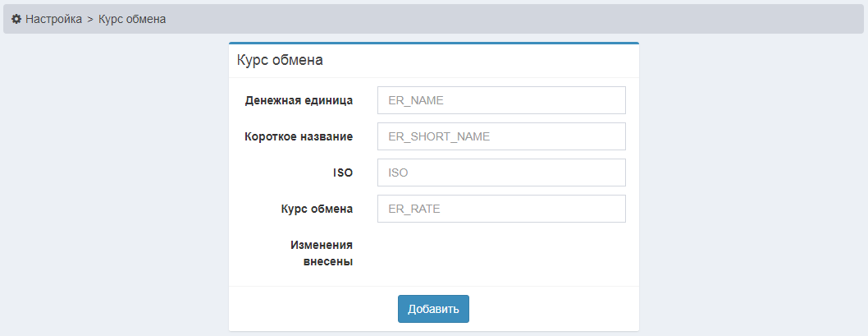Focus the ER_NAME input field
This screenshot has height=336, width=868.
point(501,100)
